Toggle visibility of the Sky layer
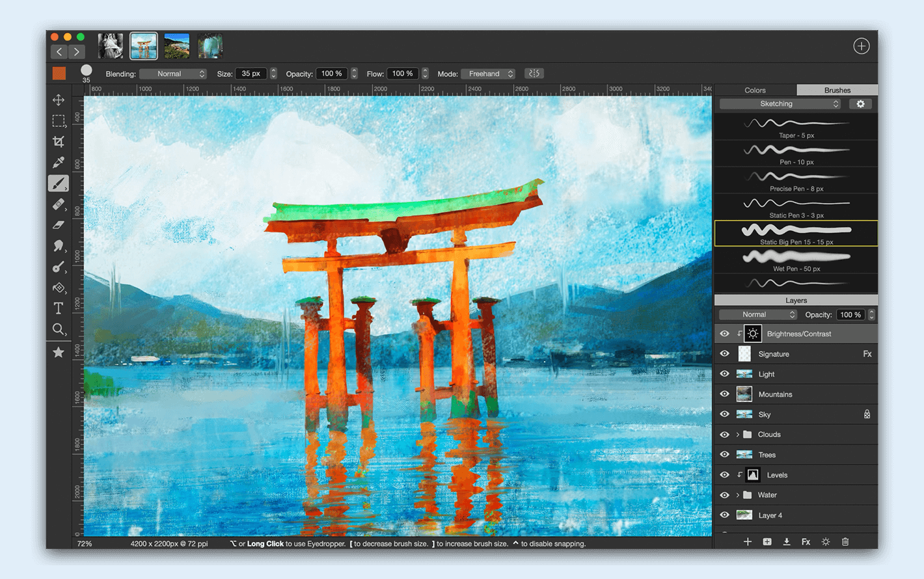 [724, 414]
